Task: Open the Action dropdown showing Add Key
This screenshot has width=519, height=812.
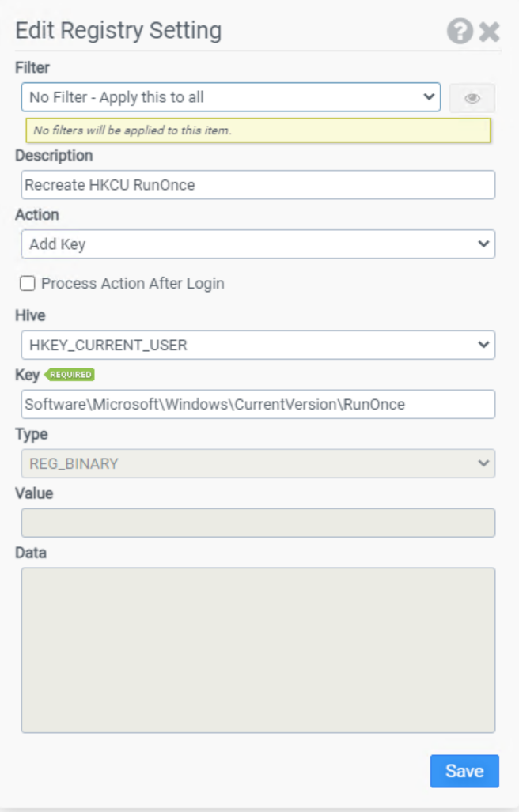Action: click(258, 244)
